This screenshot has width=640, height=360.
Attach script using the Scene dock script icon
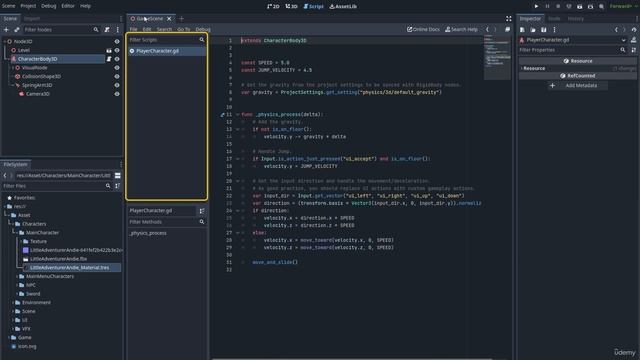click(x=107, y=29)
